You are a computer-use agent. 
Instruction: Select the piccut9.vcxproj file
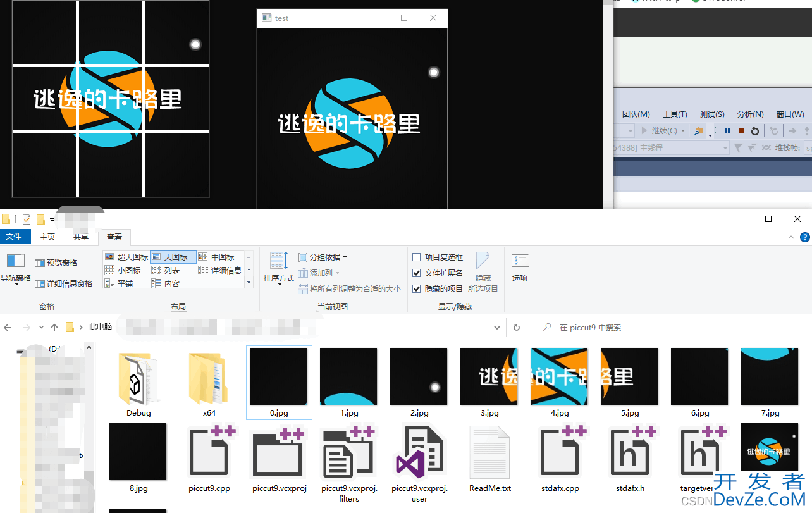[280, 459]
